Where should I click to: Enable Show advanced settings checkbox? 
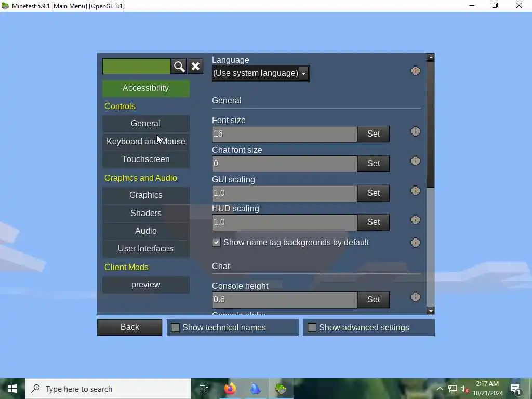pos(312,327)
